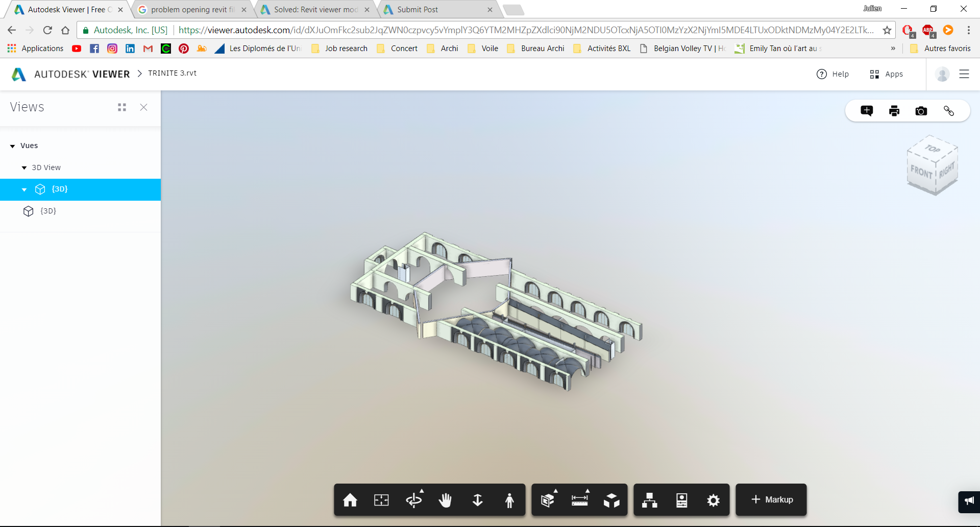
Task: Collapse the highlighted {3D} view node
Action: click(x=24, y=189)
